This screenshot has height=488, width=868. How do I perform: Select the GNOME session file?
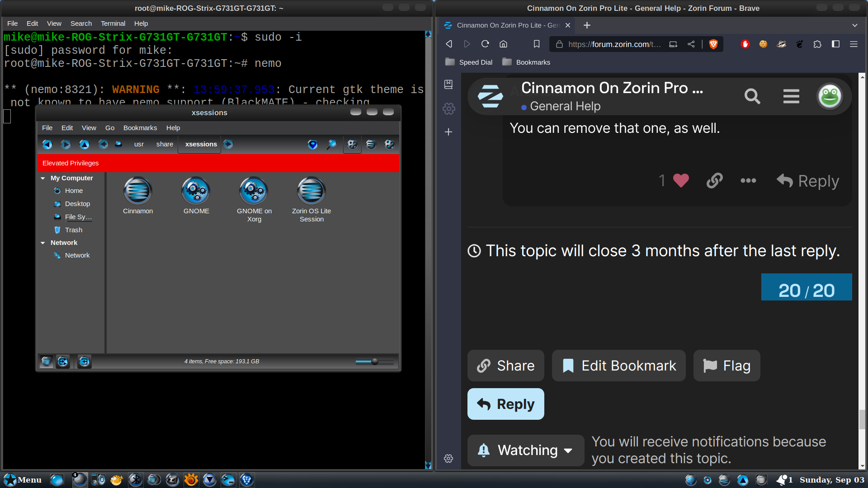196,196
